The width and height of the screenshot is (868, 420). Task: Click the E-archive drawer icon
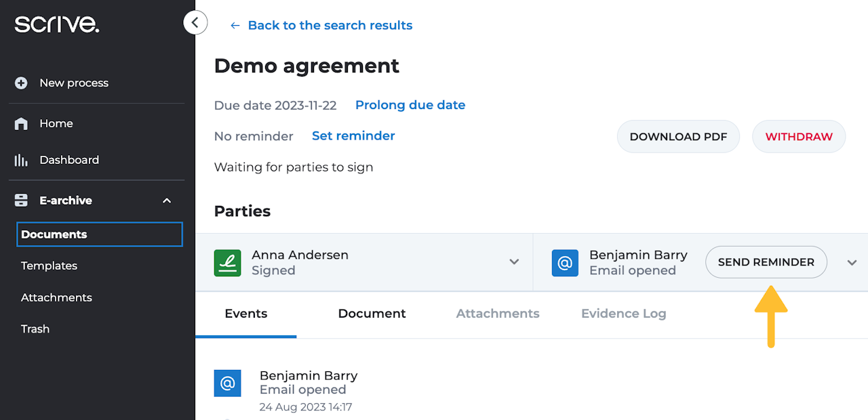[21, 201]
